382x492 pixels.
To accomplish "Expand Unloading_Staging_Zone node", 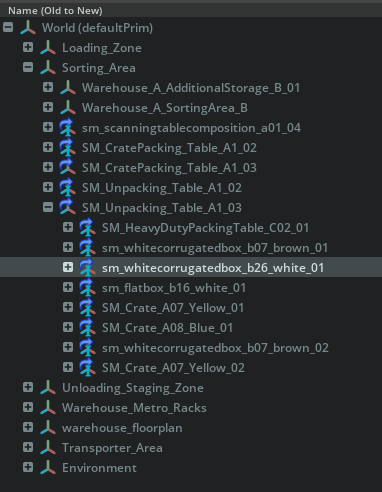I will pyautogui.click(x=28, y=387).
